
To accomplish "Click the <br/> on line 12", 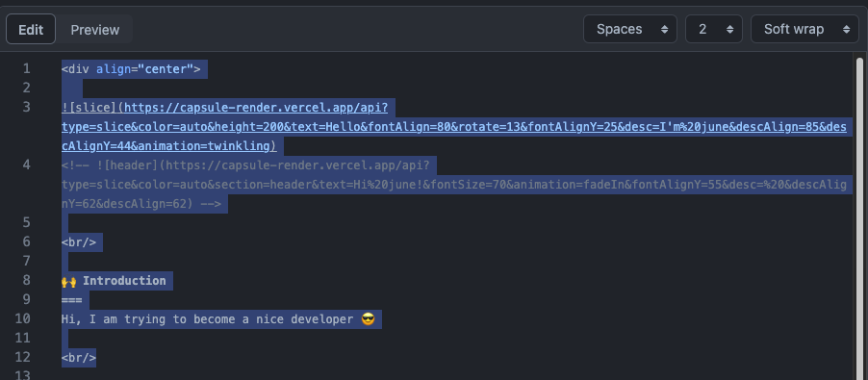I will click(x=79, y=357).
